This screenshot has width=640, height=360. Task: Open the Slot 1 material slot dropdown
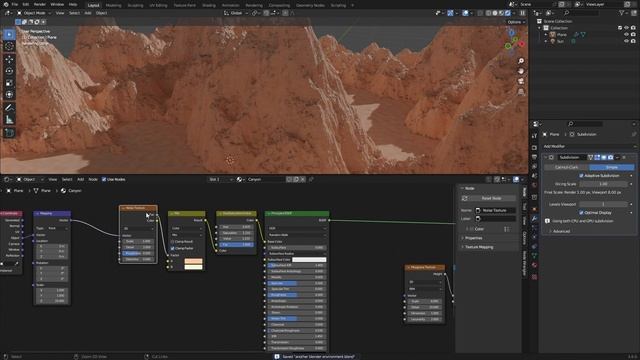coord(220,179)
